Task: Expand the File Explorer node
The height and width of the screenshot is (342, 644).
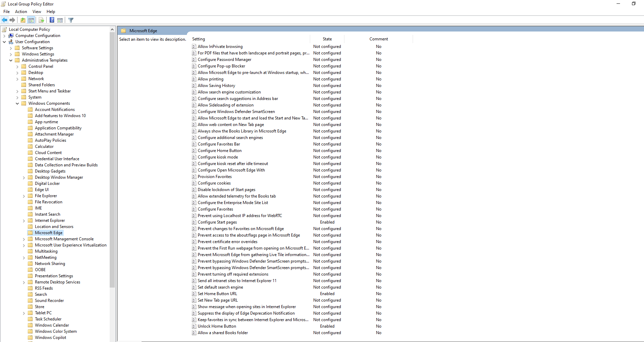Action: tap(24, 196)
